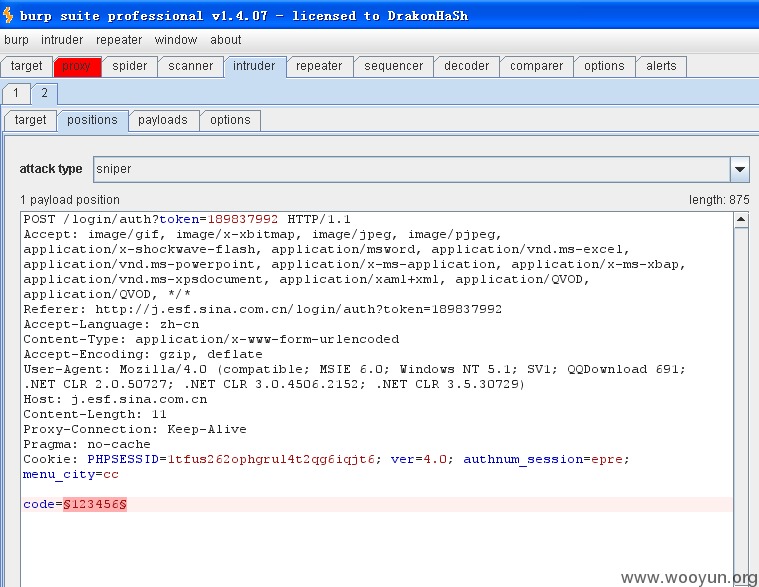This screenshot has width=759, height=587.
Task: Open the window menu
Action: (x=176, y=40)
